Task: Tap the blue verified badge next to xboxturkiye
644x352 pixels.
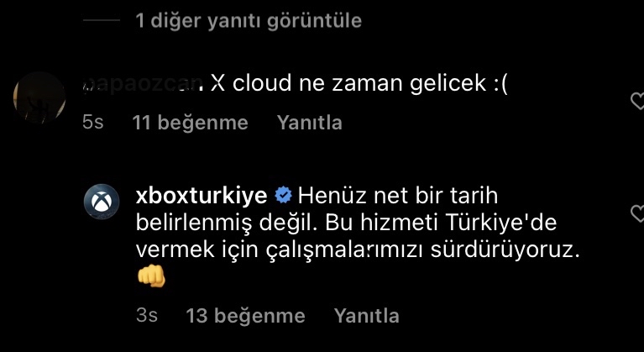Action: (x=283, y=196)
